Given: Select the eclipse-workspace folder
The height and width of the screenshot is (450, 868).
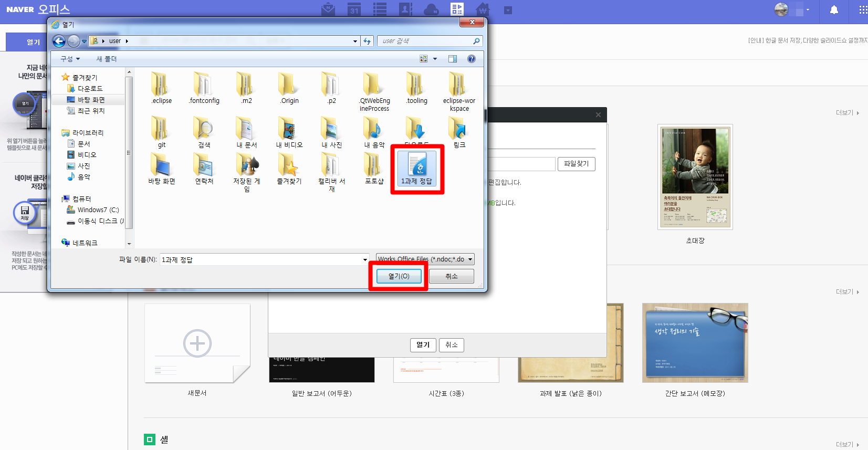Looking at the screenshot, I should tap(459, 91).
